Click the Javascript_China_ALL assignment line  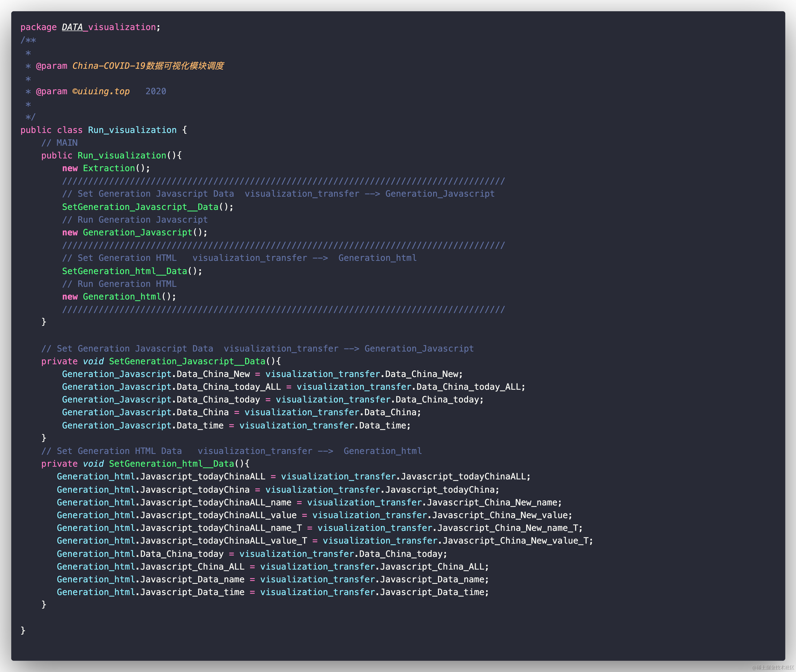[x=272, y=566]
